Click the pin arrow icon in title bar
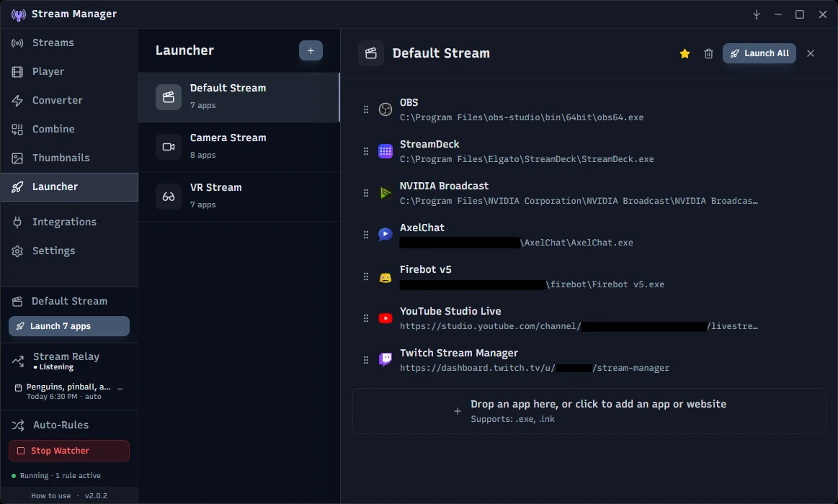 click(757, 14)
